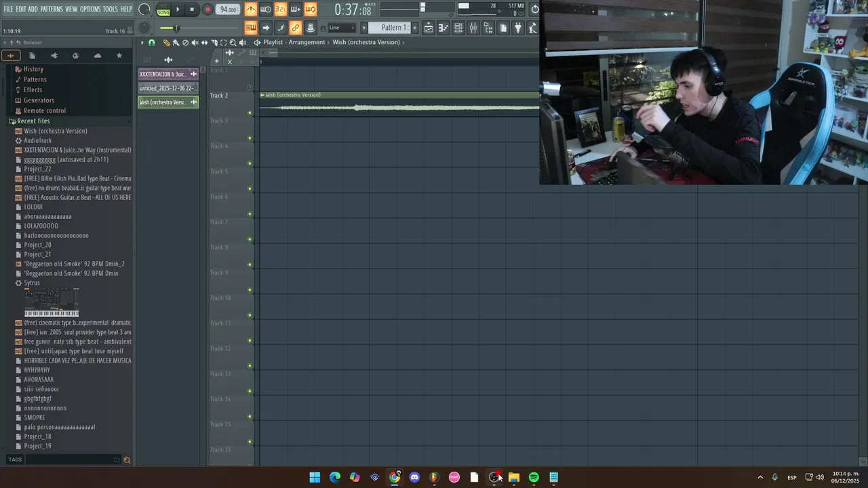Click the stamp icon in the toolbar
This screenshot has width=868, height=488.
[310, 28]
